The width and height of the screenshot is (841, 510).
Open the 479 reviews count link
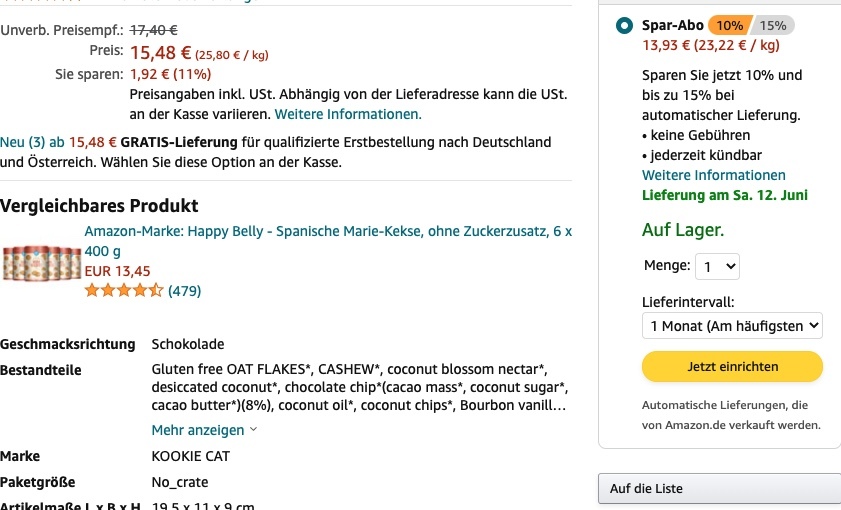[185, 291]
